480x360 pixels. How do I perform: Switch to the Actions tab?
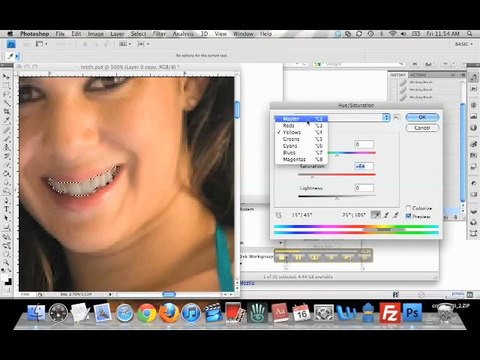tap(419, 75)
